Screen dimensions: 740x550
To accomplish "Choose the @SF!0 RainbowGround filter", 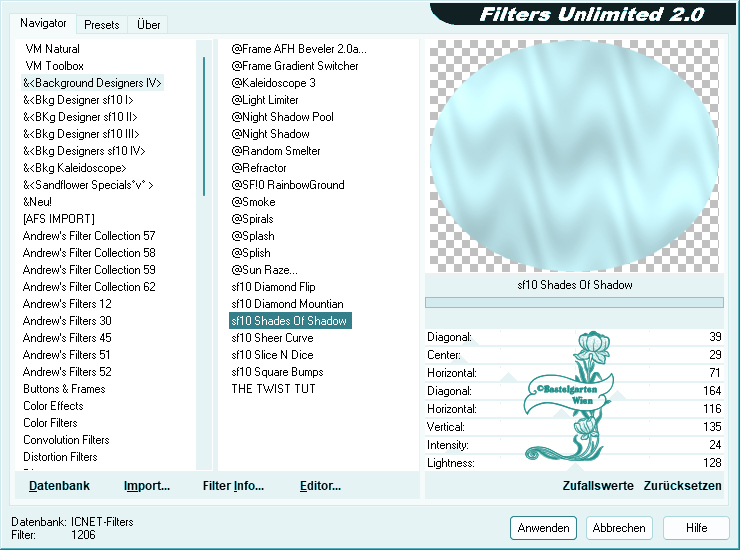I will coord(288,185).
